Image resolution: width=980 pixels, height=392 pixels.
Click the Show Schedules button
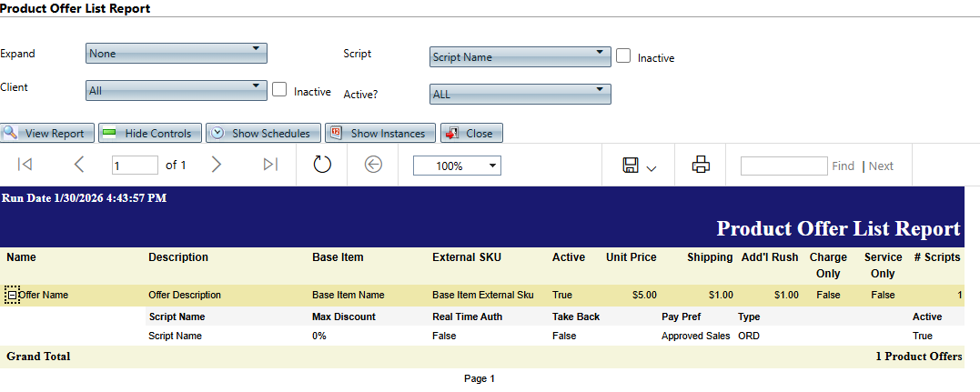click(263, 134)
